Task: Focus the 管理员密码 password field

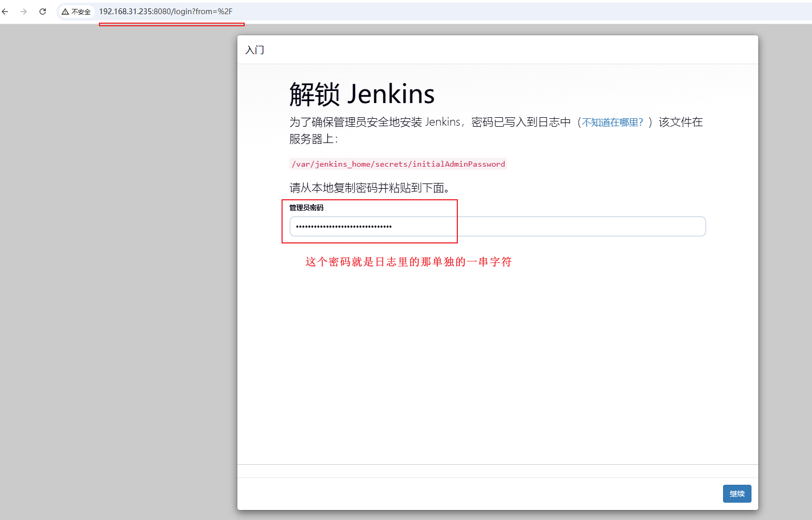Action: [497, 227]
